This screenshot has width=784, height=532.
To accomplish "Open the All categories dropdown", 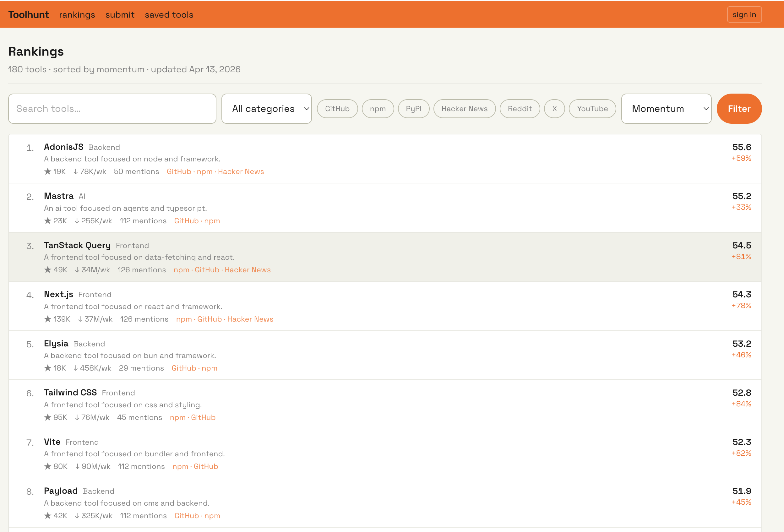I will pyautogui.click(x=266, y=109).
